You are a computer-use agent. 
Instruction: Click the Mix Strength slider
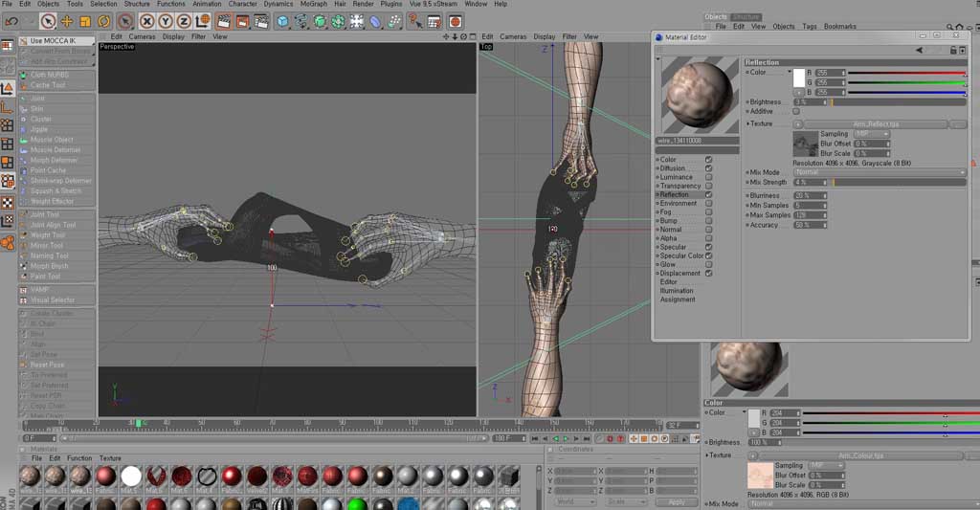pos(899,183)
